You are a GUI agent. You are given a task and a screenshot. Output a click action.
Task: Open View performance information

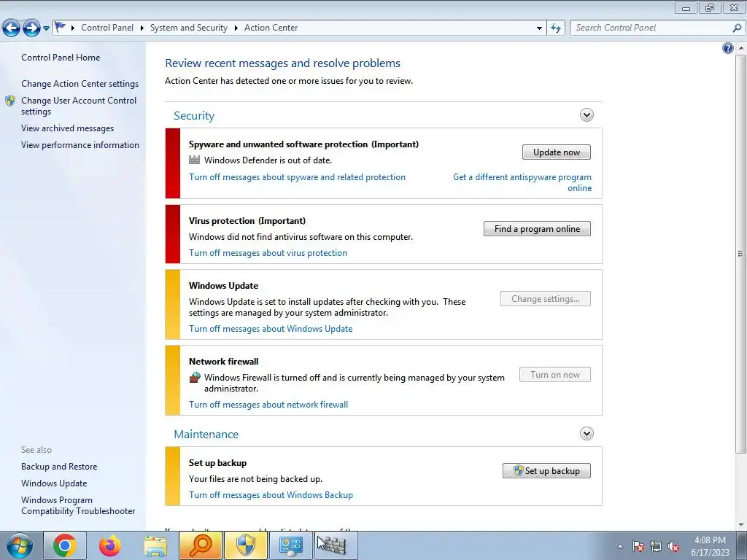click(80, 145)
